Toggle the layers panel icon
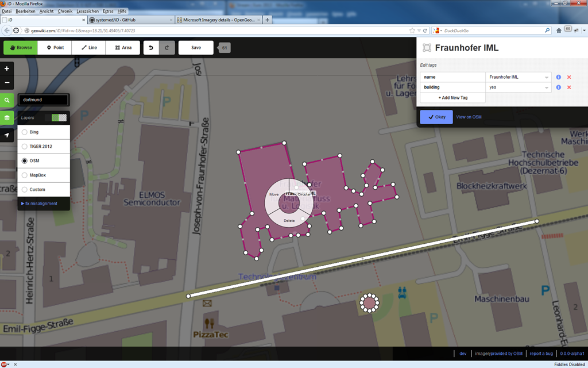This screenshot has width=588, height=368. coord(7,117)
